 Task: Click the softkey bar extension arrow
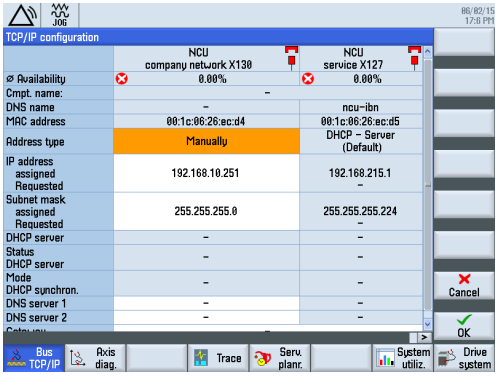pos(424,337)
